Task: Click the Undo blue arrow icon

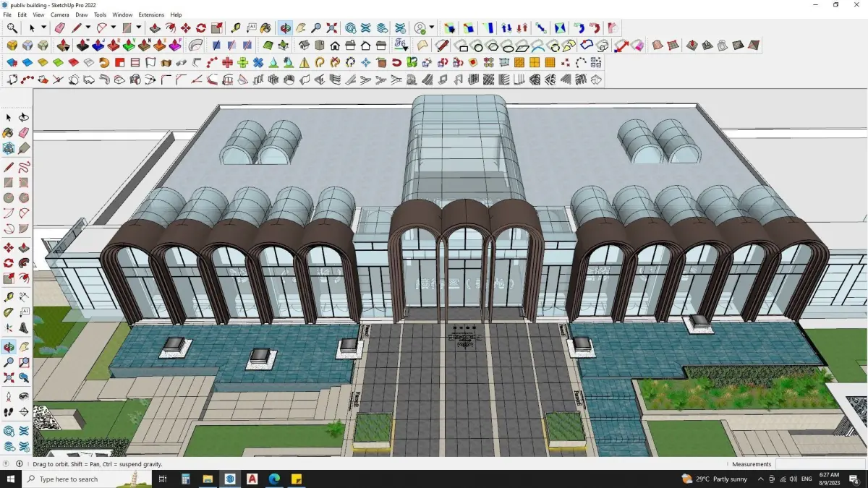Action: (580, 28)
